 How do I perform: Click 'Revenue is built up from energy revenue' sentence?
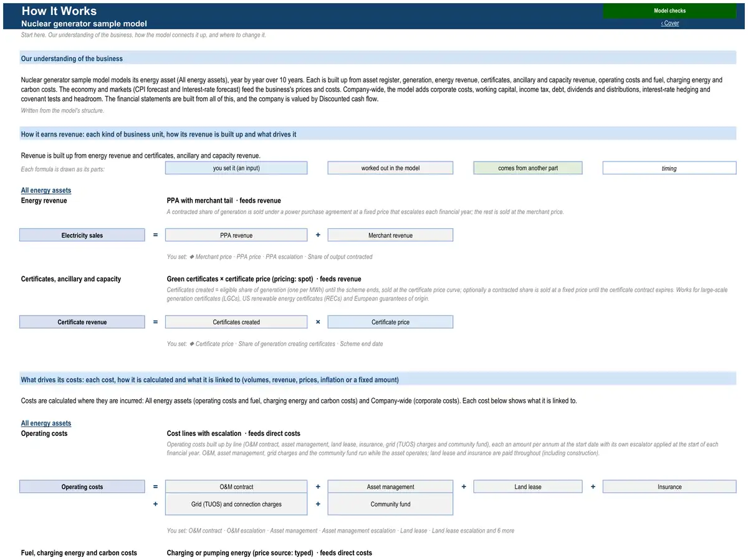(x=141, y=155)
